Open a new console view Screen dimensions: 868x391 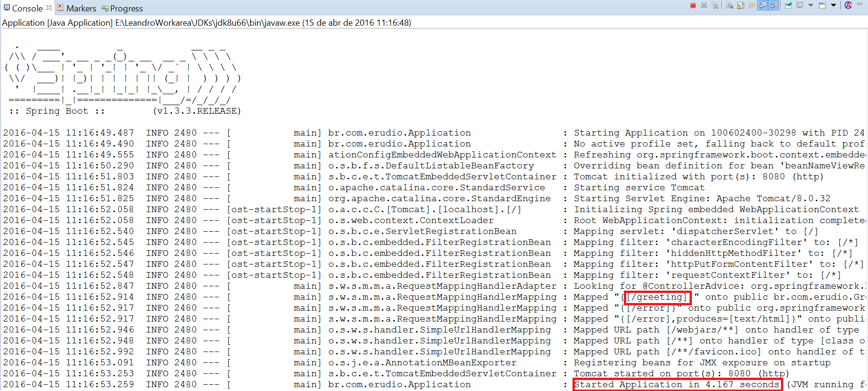pyautogui.click(x=822, y=6)
